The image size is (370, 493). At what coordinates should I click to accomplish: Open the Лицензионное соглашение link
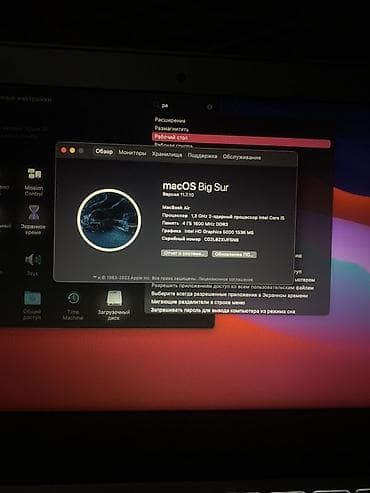[x=226, y=279]
